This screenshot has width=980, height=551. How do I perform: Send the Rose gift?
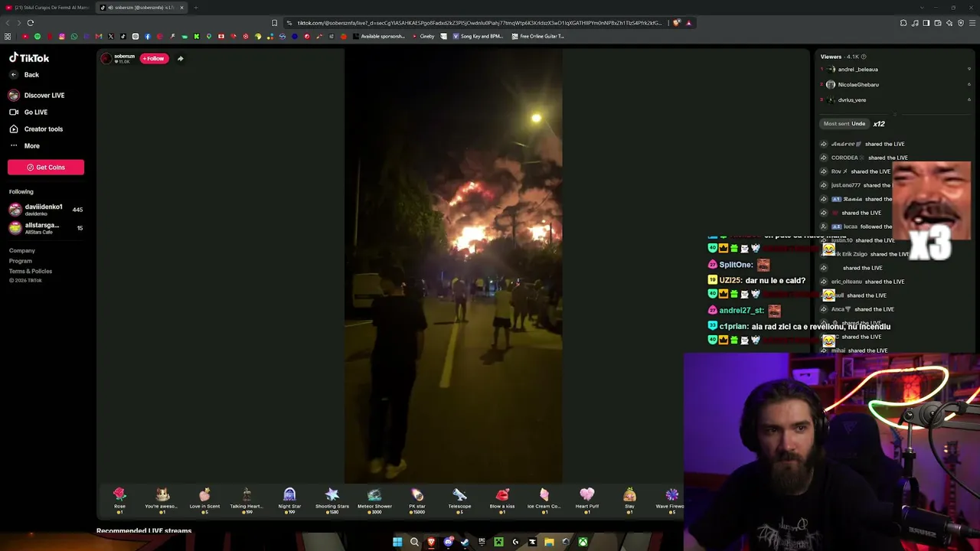[119, 500]
